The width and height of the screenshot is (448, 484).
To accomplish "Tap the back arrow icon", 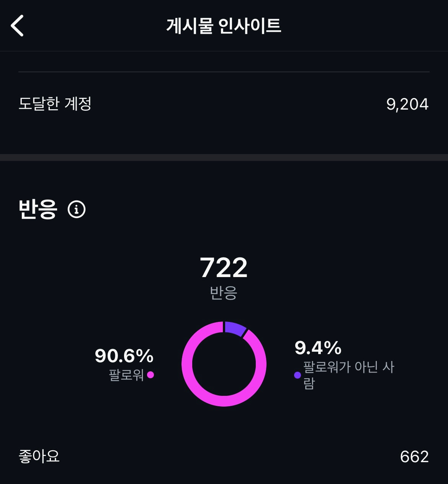I will [17, 26].
